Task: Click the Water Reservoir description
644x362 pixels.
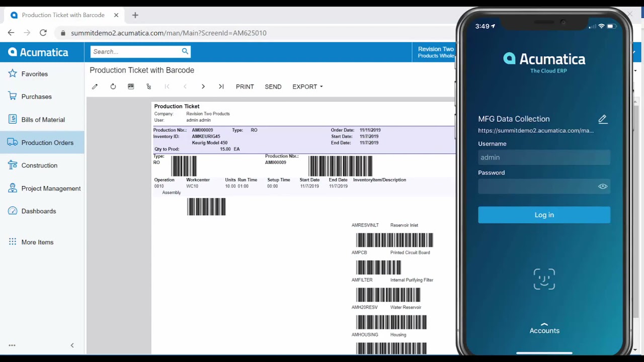Action: pos(406,307)
